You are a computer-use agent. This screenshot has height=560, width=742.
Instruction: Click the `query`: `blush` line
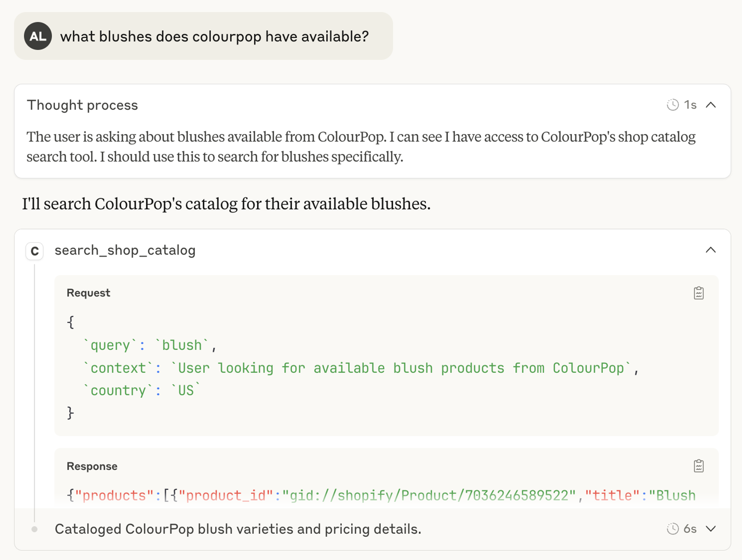point(150,345)
